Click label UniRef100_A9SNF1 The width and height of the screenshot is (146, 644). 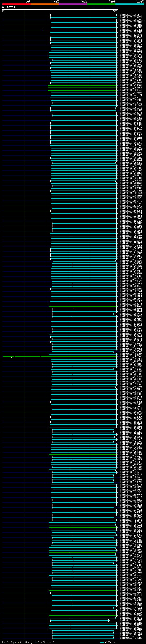(x=131, y=359)
